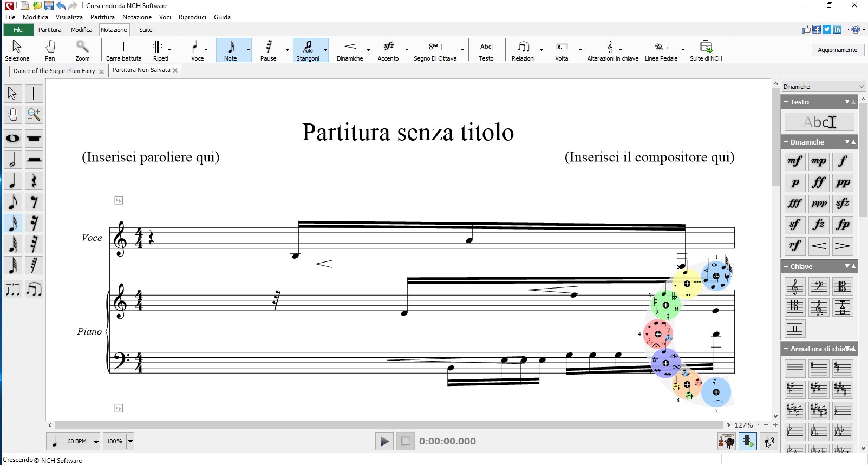The image size is (868, 465).
Task: Choose the tablature TAB clef
Action: 843,307
